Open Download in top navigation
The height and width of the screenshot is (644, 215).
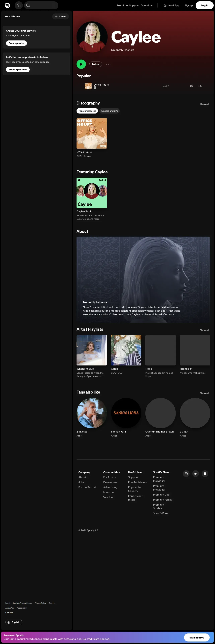[147, 6]
